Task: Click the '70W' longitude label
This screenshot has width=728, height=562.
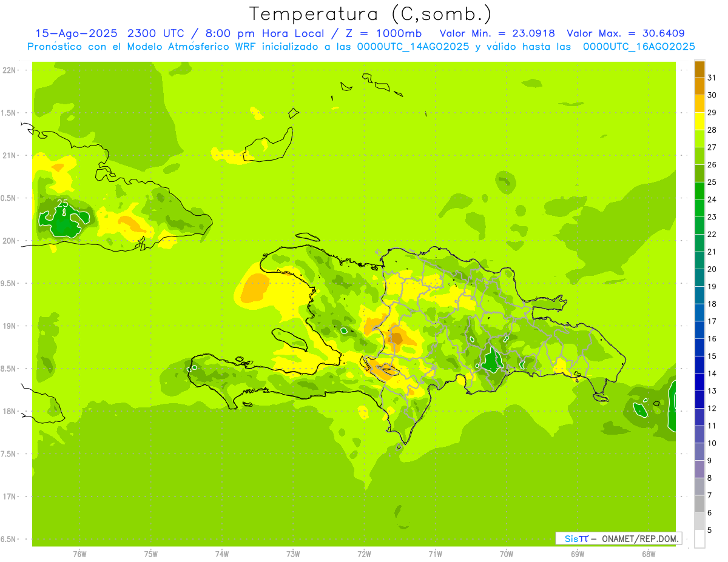Action: tap(507, 554)
